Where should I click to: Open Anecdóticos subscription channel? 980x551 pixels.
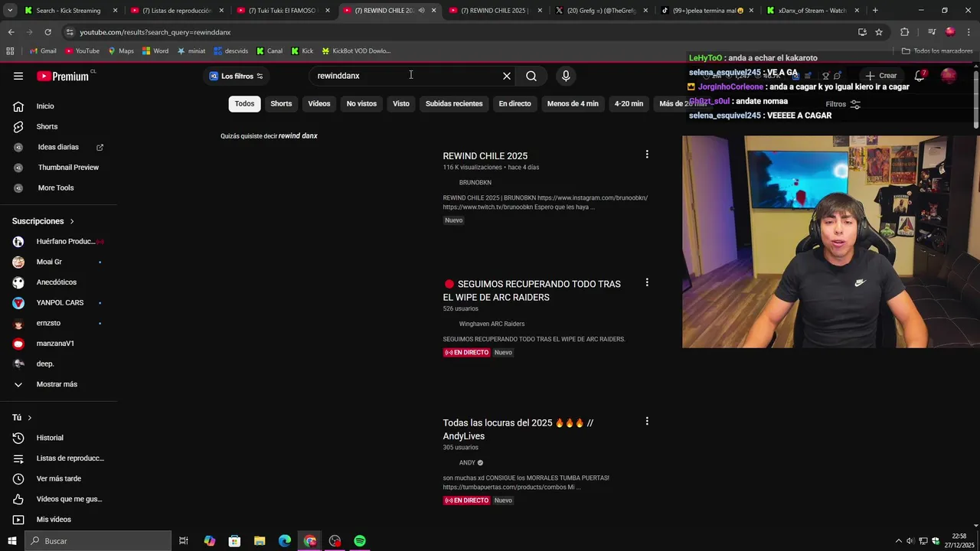[x=58, y=282]
